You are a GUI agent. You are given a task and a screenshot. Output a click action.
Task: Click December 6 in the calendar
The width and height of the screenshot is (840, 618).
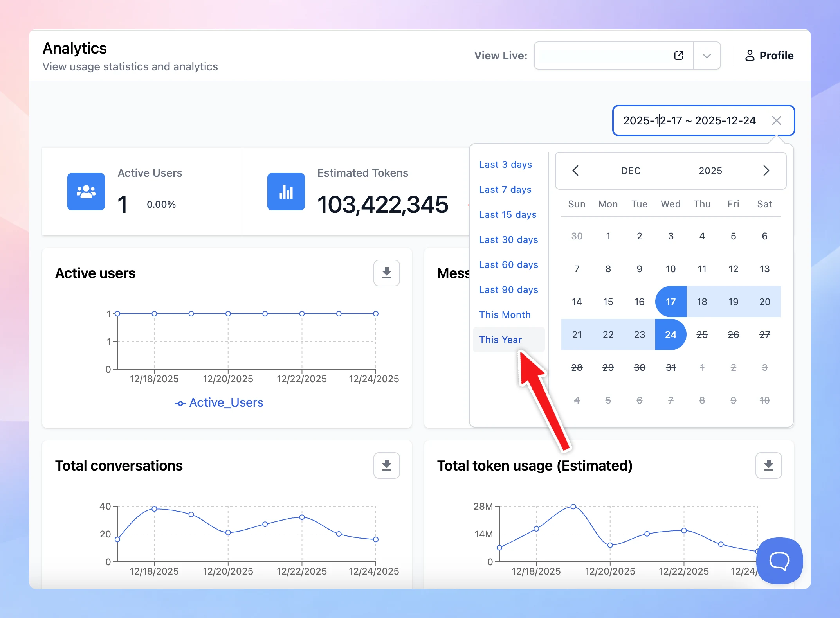click(x=764, y=236)
